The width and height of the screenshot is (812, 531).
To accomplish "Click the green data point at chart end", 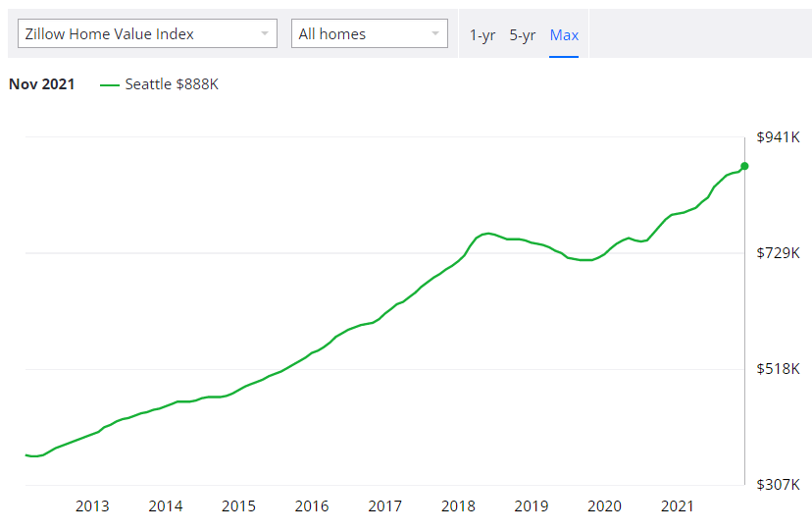I will [744, 166].
